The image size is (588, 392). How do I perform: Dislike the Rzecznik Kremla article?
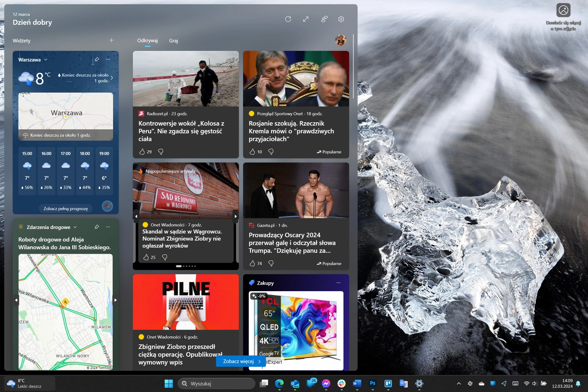[x=271, y=152]
